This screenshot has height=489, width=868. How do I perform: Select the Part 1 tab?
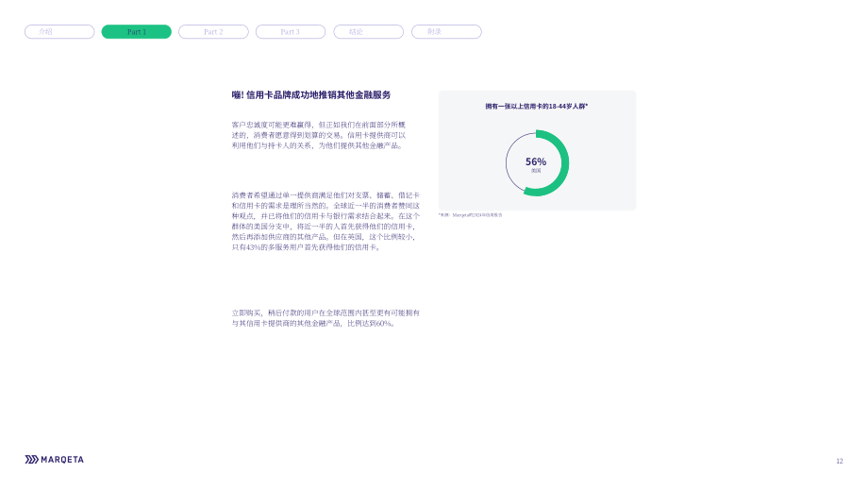pyautogui.click(x=136, y=31)
